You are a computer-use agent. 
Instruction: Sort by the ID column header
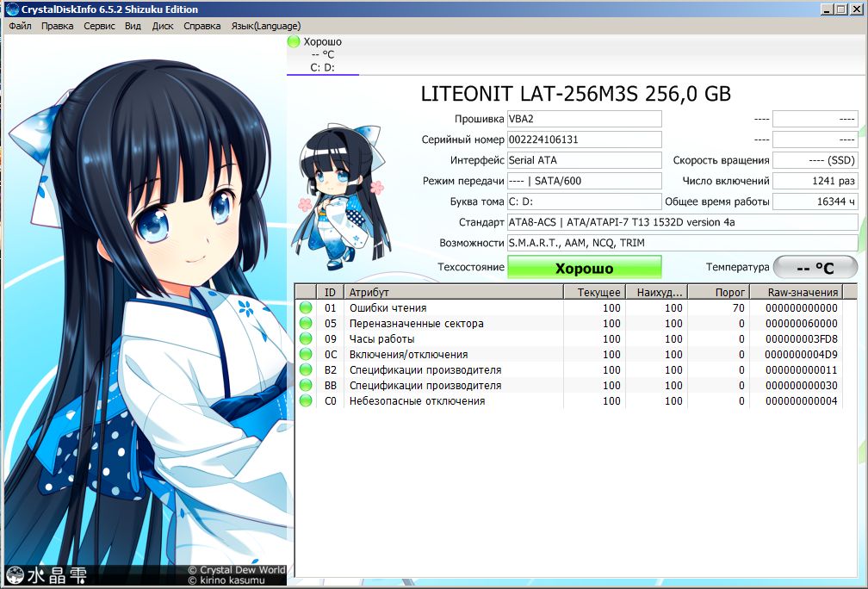[x=330, y=292]
